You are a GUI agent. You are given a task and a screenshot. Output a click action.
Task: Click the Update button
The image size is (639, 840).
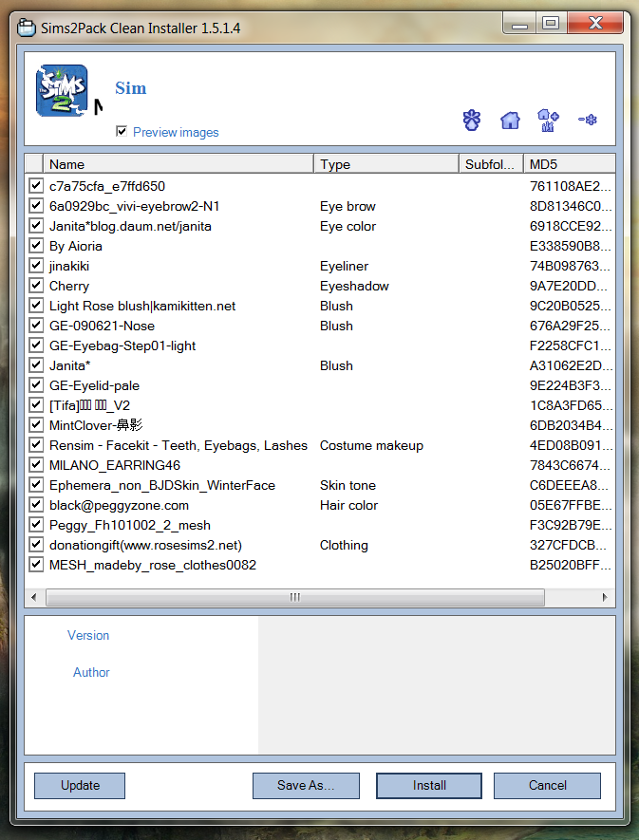click(x=80, y=785)
